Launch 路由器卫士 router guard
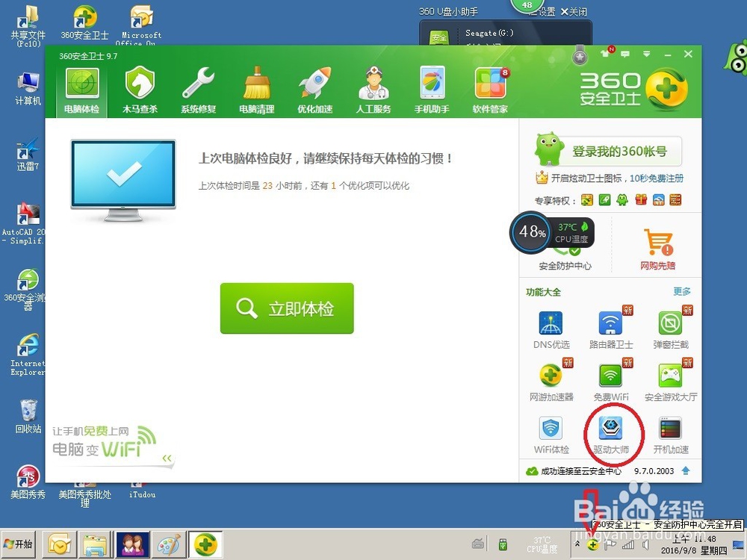Screen dimensions: 747x560 [611, 329]
